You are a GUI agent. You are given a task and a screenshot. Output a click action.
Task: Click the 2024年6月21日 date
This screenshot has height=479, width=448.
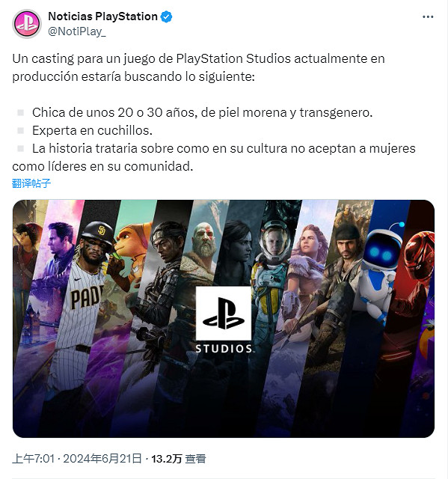(x=102, y=459)
